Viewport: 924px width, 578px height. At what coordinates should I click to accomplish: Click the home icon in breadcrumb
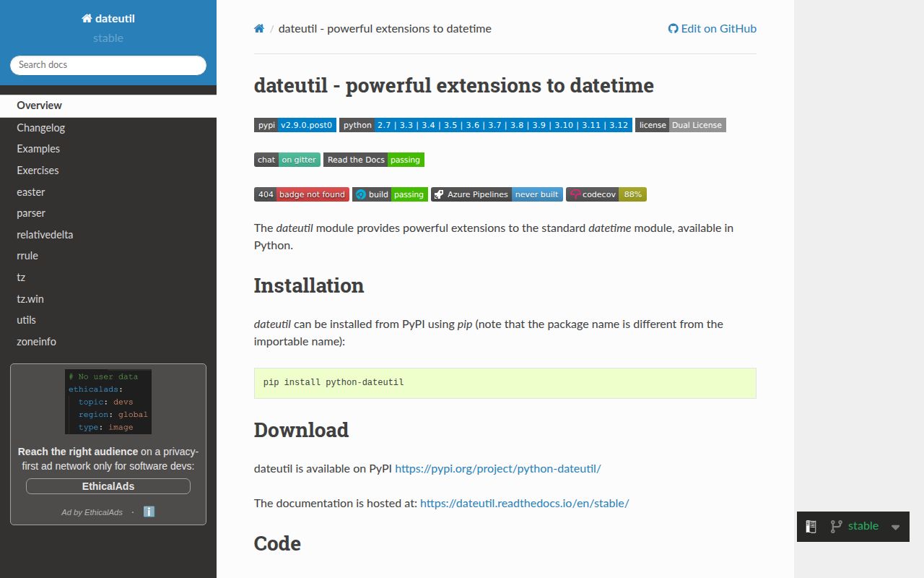259,29
